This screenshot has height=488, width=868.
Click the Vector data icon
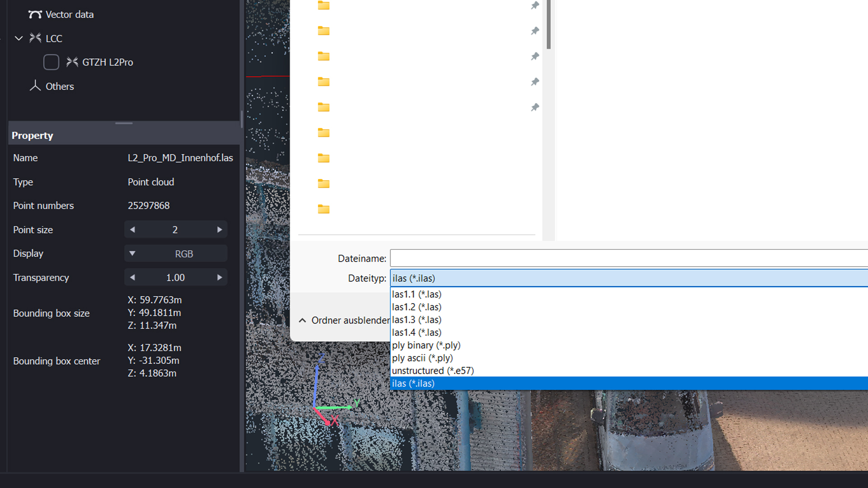click(35, 14)
